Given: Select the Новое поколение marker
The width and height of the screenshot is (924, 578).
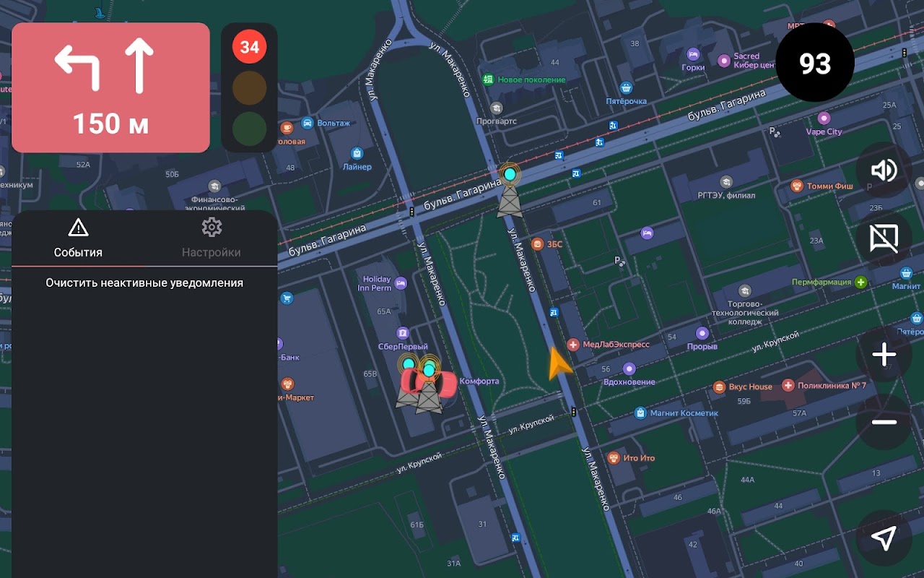Looking at the screenshot, I should tap(489, 79).
